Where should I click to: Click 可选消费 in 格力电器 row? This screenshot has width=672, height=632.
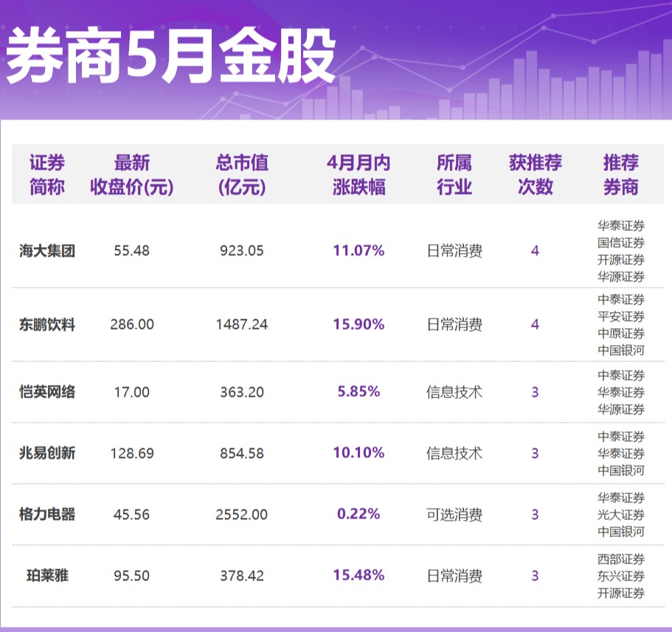(x=454, y=514)
